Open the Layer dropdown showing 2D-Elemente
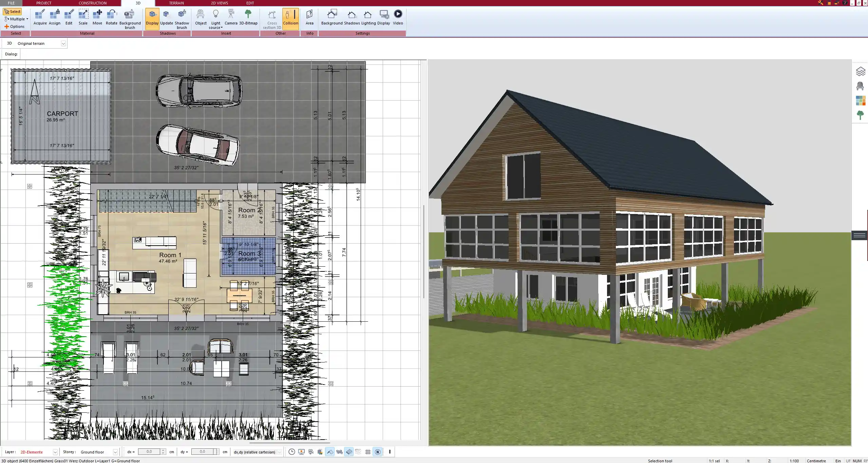The height and width of the screenshot is (463, 868). click(x=55, y=452)
